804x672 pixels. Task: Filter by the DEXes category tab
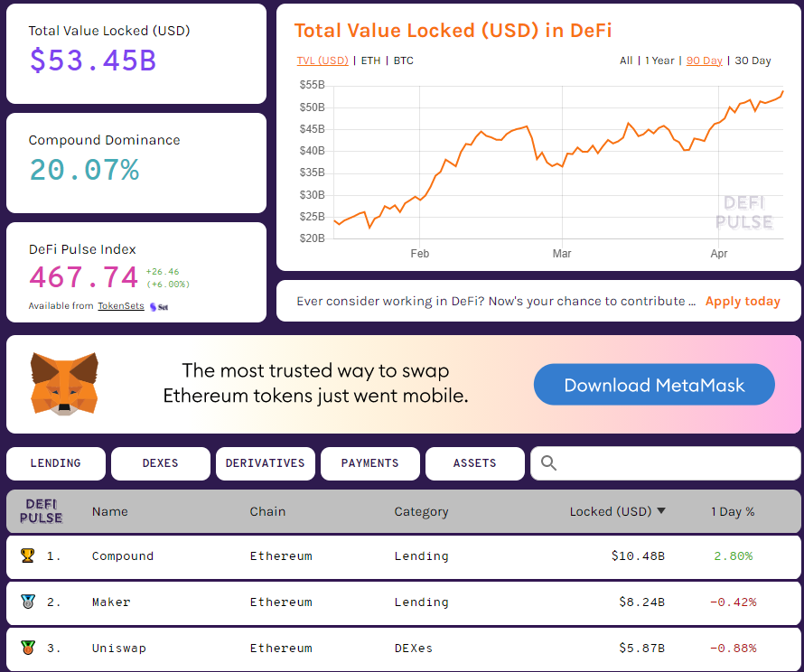pyautogui.click(x=160, y=463)
